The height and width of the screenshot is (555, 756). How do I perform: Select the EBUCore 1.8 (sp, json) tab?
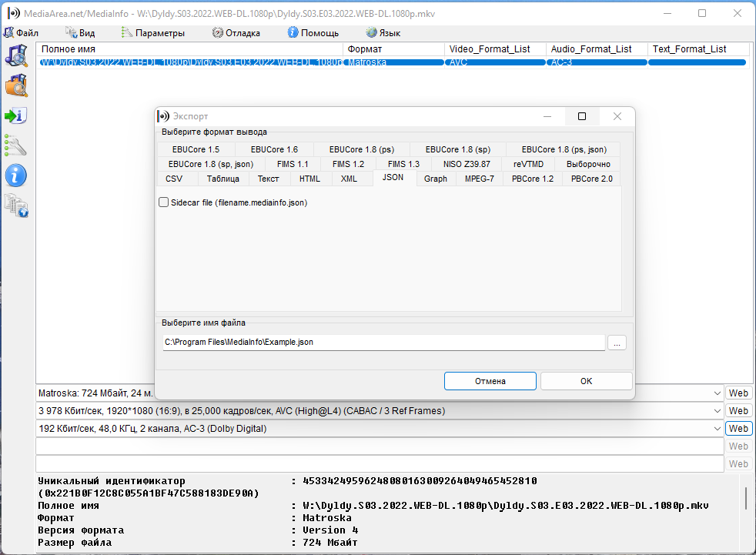coord(211,164)
